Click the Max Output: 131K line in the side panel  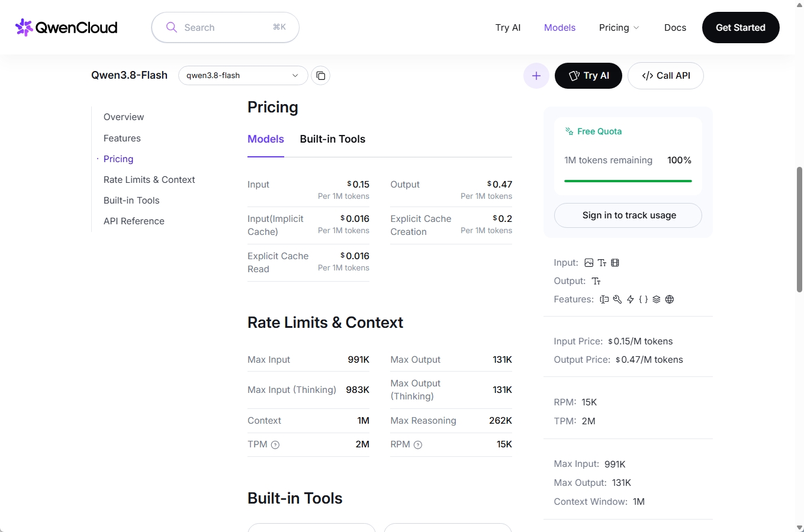coord(593,483)
